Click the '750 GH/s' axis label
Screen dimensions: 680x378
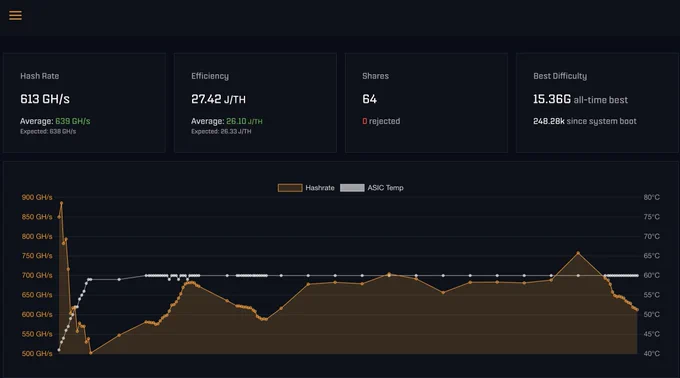coord(37,256)
